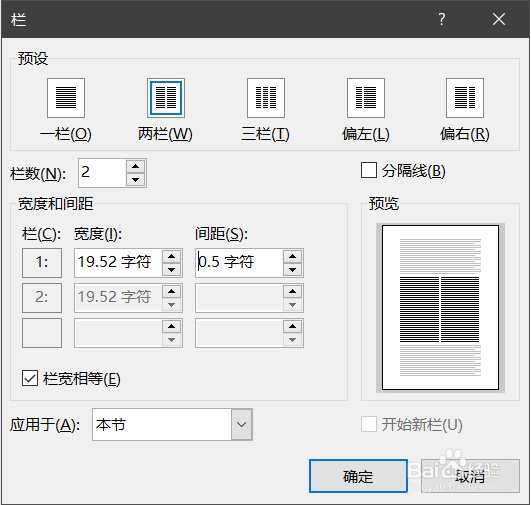Pick the 偏右 right-weighted preset icon
This screenshot has width=531, height=505.
click(465, 98)
